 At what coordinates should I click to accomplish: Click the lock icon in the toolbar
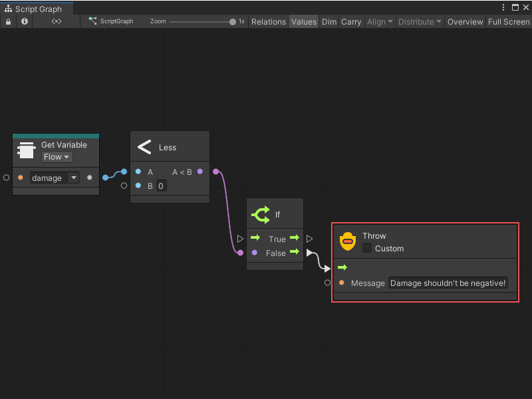point(7,21)
